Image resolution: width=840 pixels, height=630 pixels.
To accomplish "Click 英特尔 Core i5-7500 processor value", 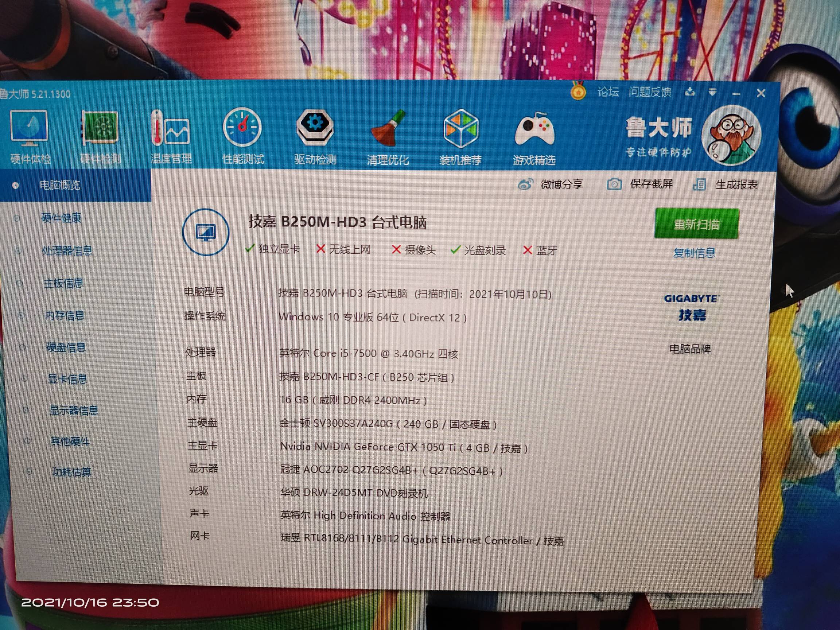I will pos(368,354).
